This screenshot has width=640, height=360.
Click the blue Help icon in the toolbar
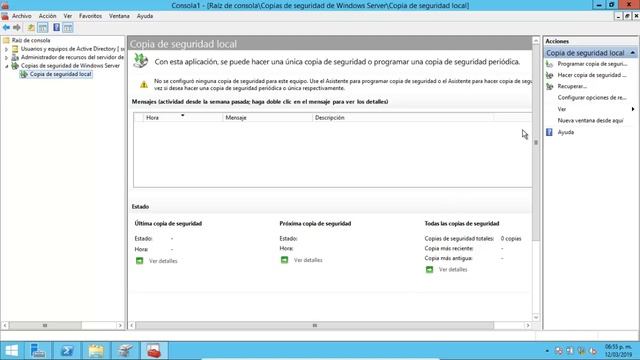click(x=56, y=27)
